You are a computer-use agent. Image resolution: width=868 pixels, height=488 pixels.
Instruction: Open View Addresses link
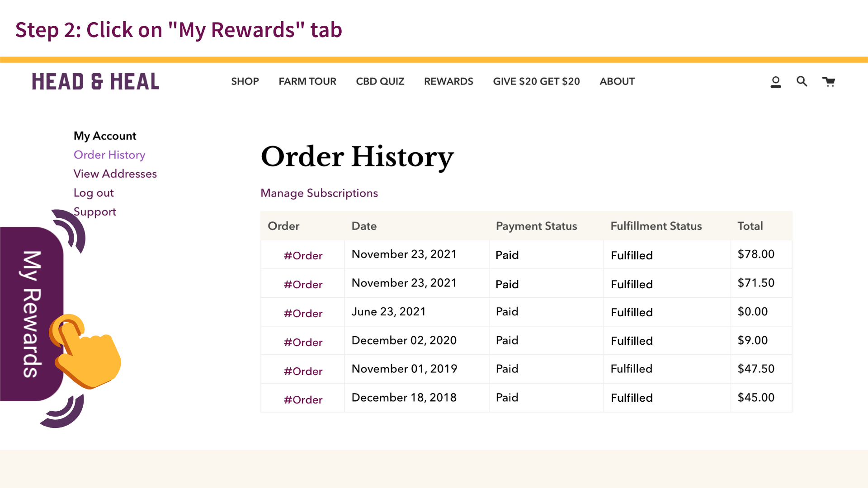[x=115, y=174]
